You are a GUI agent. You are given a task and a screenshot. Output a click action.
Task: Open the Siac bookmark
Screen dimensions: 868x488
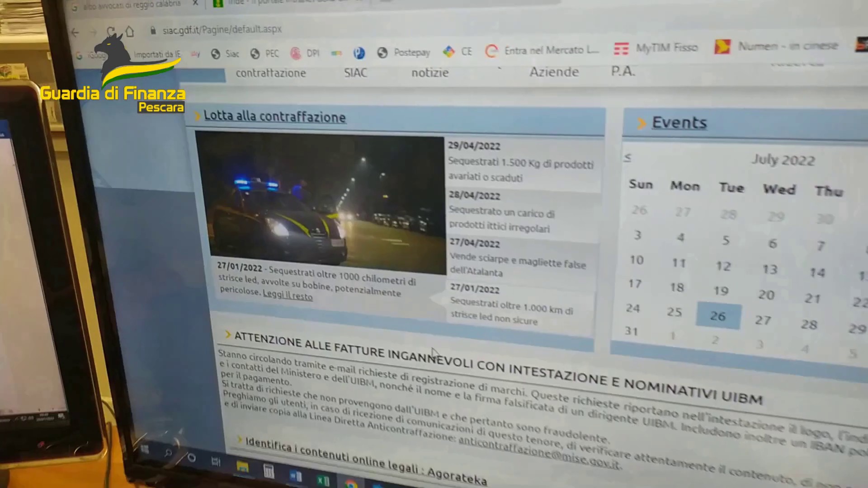(225, 54)
